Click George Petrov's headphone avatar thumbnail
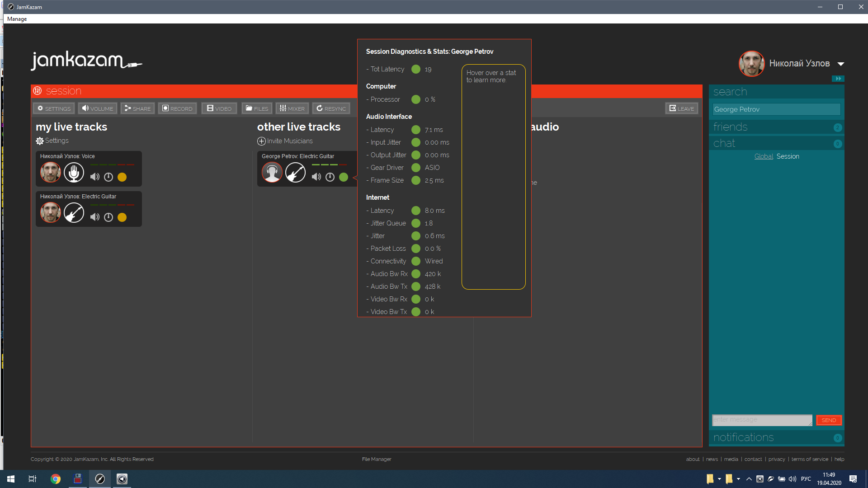The width and height of the screenshot is (868, 488). pos(272,173)
